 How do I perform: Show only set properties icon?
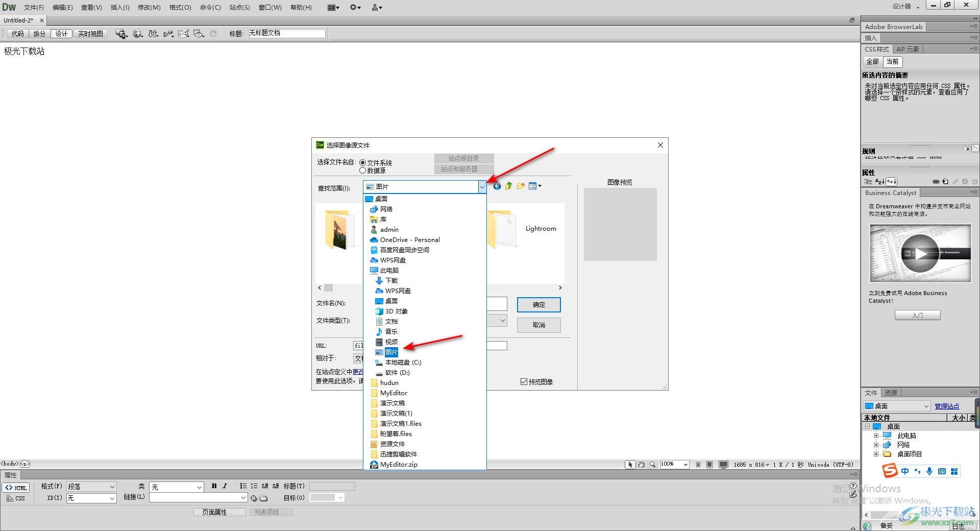(x=891, y=181)
